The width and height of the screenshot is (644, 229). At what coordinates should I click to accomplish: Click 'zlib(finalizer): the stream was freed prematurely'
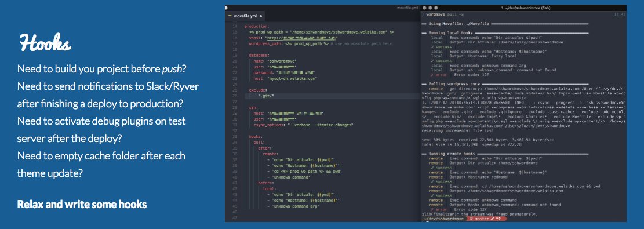pyautogui.click(x=479, y=214)
